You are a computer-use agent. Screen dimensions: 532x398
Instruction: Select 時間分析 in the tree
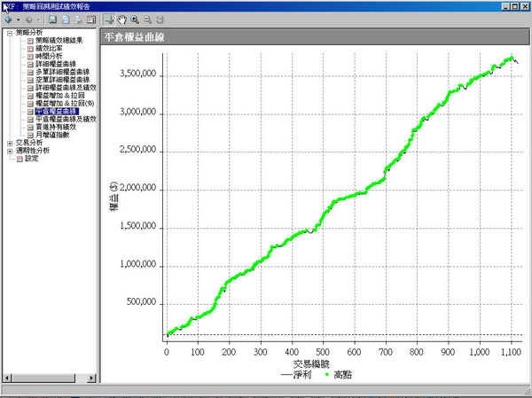click(x=49, y=56)
